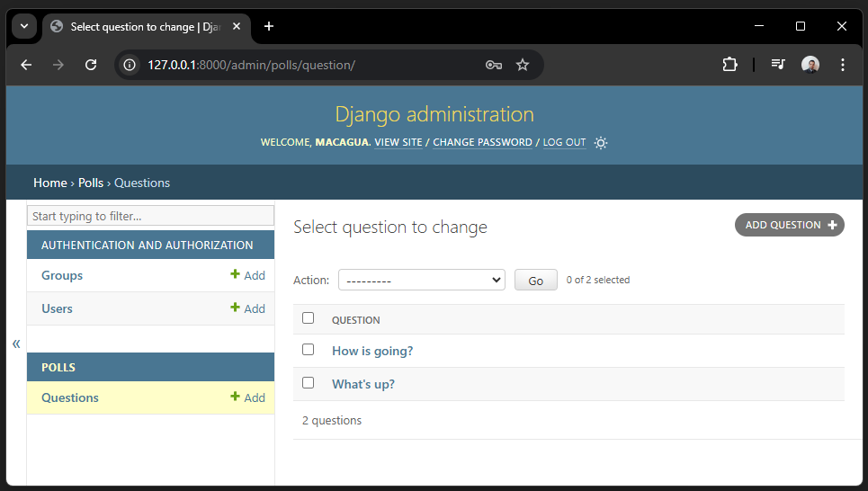This screenshot has height=491, width=868.
Task: Click the Log Out link
Action: pyautogui.click(x=565, y=142)
